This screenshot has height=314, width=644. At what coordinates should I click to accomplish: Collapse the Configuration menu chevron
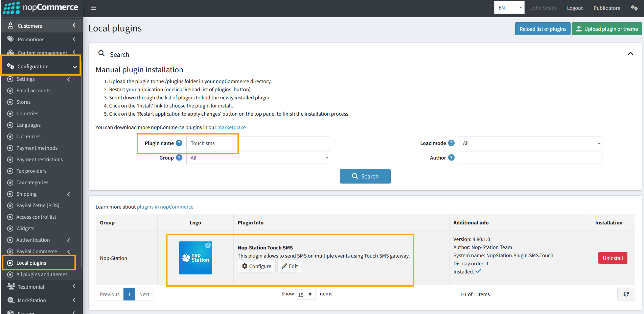(x=74, y=67)
